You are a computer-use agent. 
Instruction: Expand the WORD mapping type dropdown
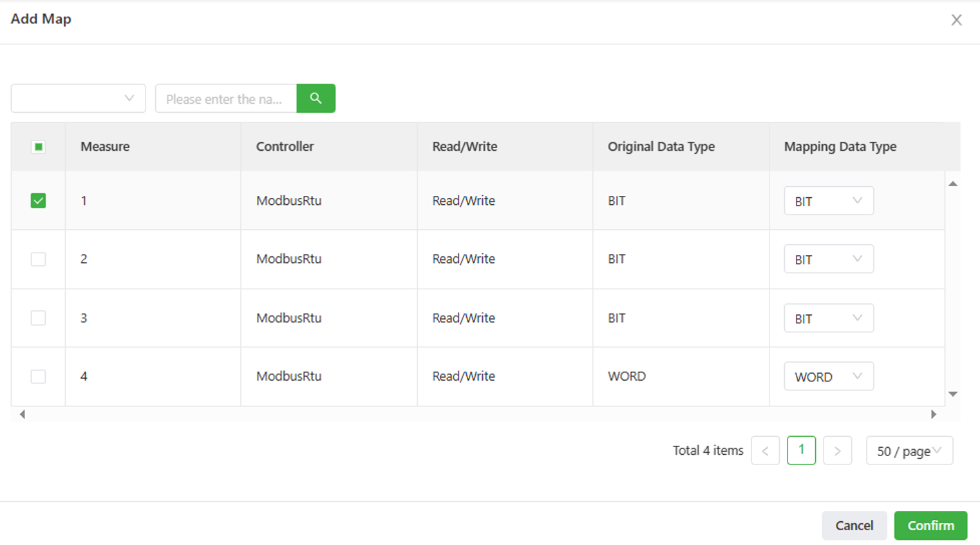coord(828,376)
